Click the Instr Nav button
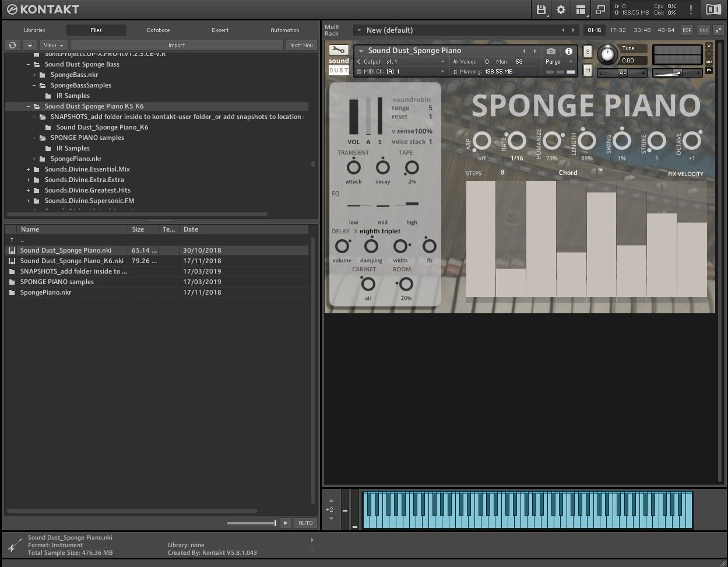The width and height of the screenshot is (728, 567). tap(301, 45)
